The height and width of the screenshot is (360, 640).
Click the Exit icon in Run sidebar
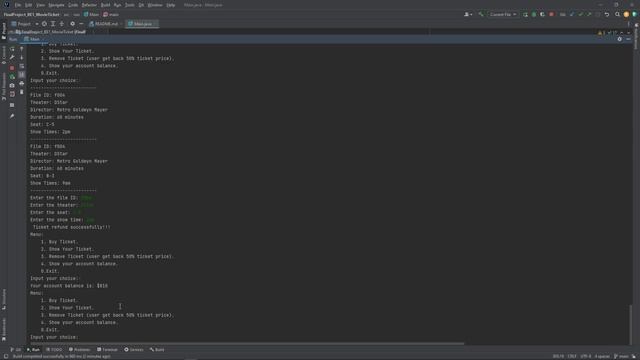pyautogui.click(x=12, y=94)
